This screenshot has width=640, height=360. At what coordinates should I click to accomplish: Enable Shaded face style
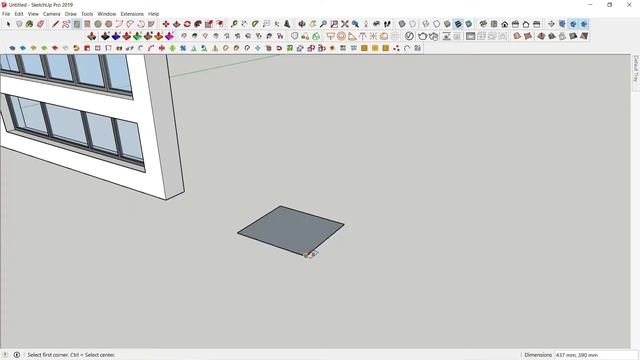click(x=447, y=24)
